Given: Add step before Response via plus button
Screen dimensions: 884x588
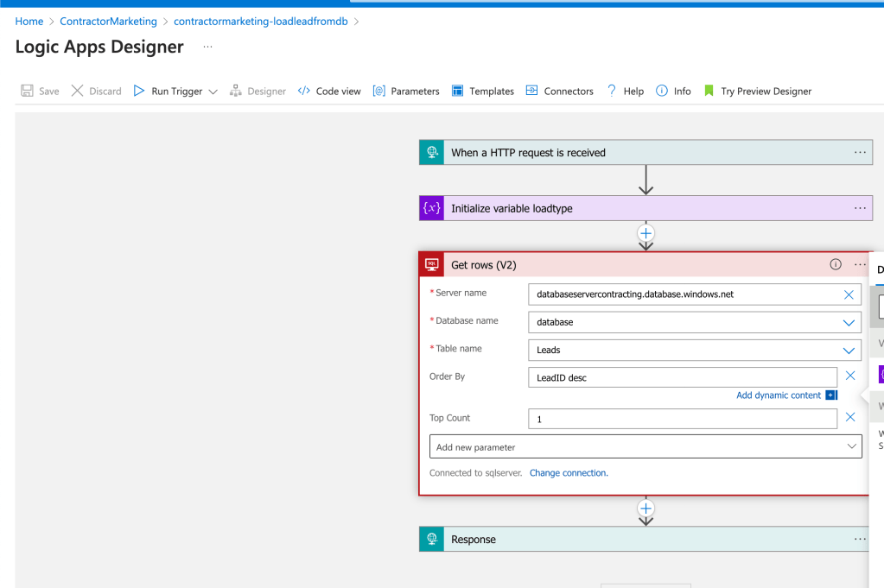Looking at the screenshot, I should click(646, 509).
